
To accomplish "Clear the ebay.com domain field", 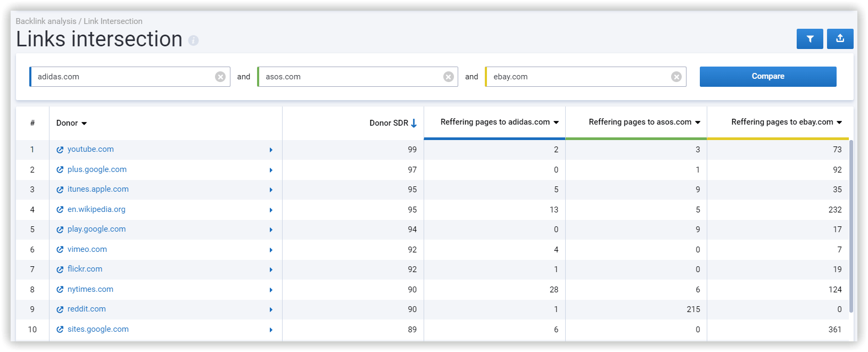I will tap(676, 77).
